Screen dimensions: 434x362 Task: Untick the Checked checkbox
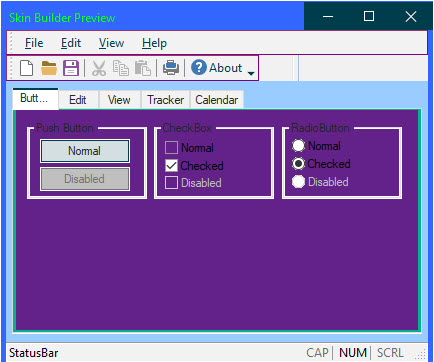[171, 165]
